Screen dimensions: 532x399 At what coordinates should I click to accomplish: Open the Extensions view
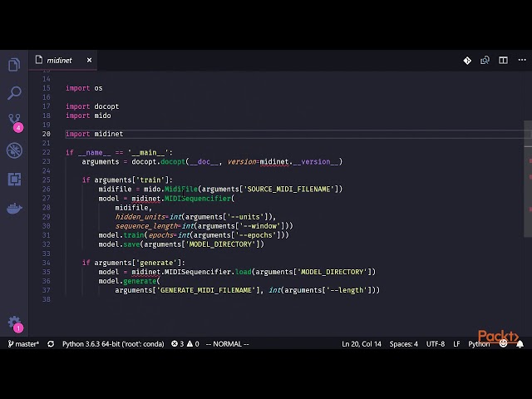tap(14, 180)
